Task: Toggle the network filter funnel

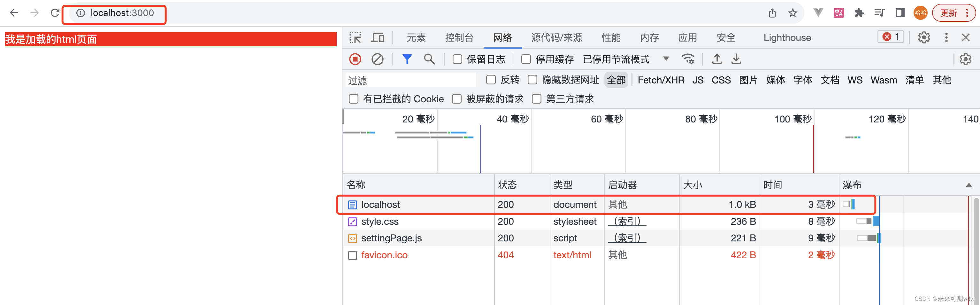Action: 407,59
